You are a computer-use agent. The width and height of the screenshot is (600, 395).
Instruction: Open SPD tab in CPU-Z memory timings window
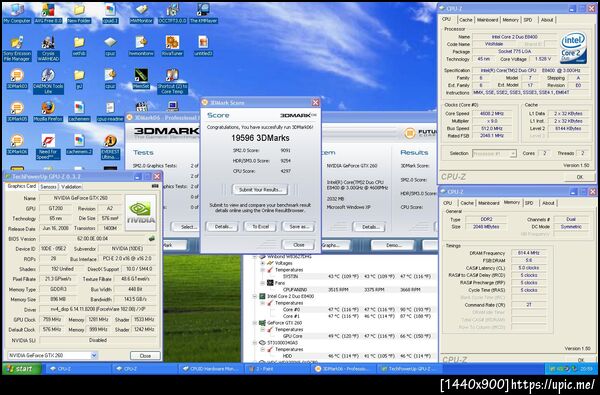(x=529, y=203)
